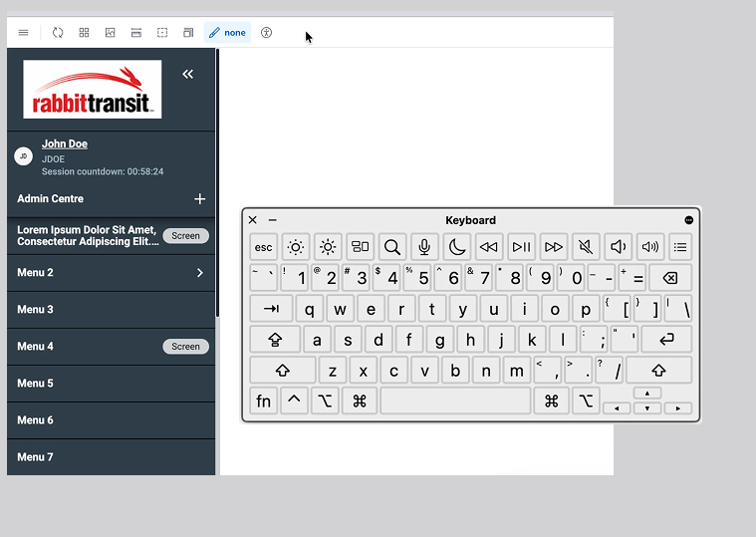Toggle the caps lock key
This screenshot has height=537, width=756.
click(x=275, y=340)
